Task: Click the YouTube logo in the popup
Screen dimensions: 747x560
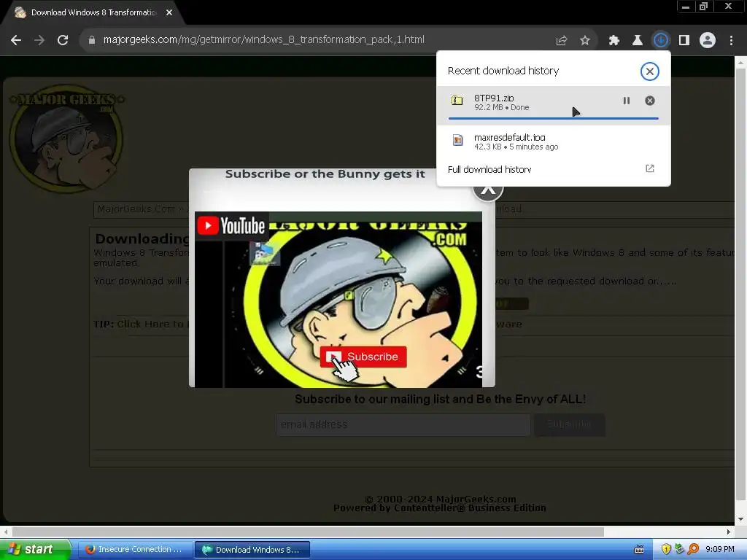Action: tap(231, 226)
